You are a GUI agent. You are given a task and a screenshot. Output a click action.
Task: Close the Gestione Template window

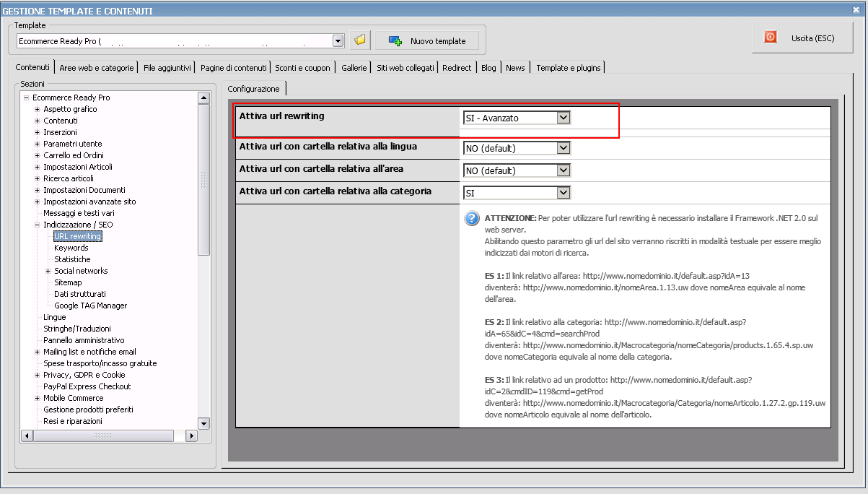coord(856,10)
